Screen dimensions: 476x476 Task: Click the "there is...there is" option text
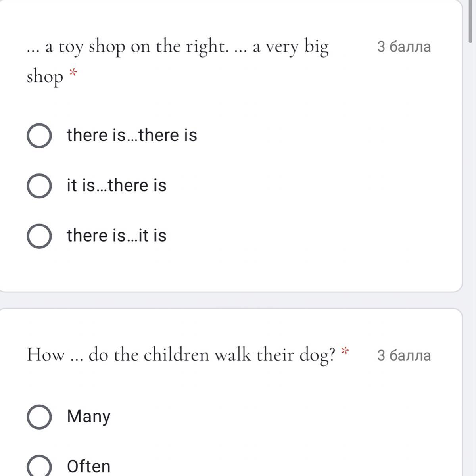point(132,135)
